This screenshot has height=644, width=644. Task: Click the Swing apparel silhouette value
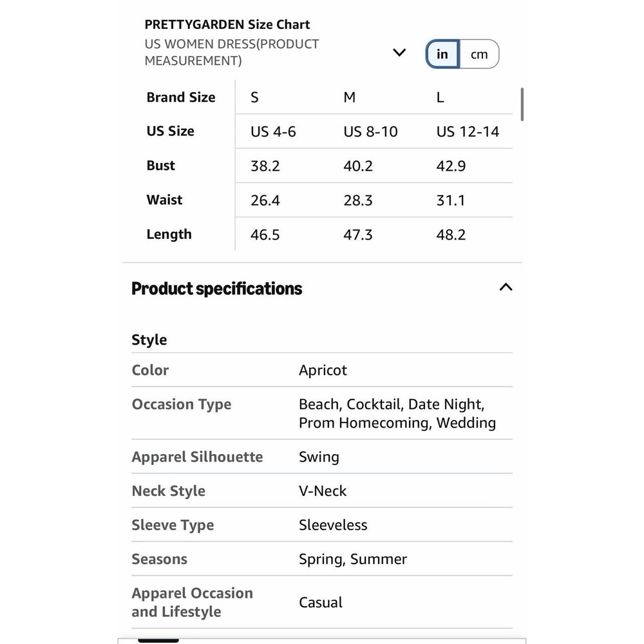[x=319, y=457]
